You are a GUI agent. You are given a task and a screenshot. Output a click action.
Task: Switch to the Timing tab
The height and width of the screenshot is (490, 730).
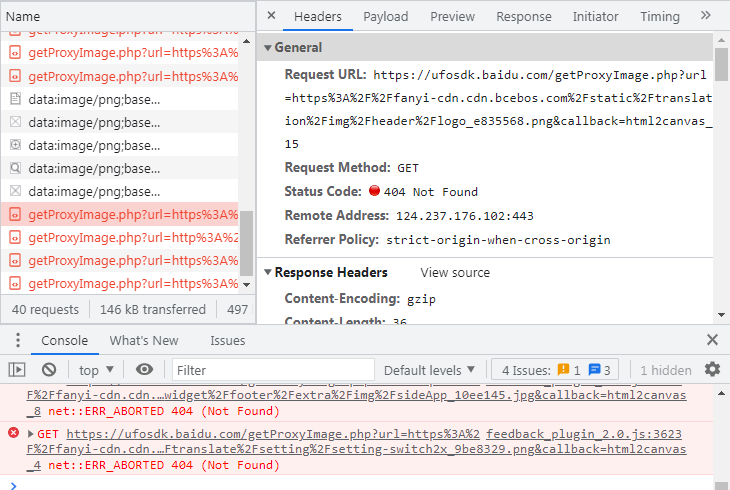(659, 16)
